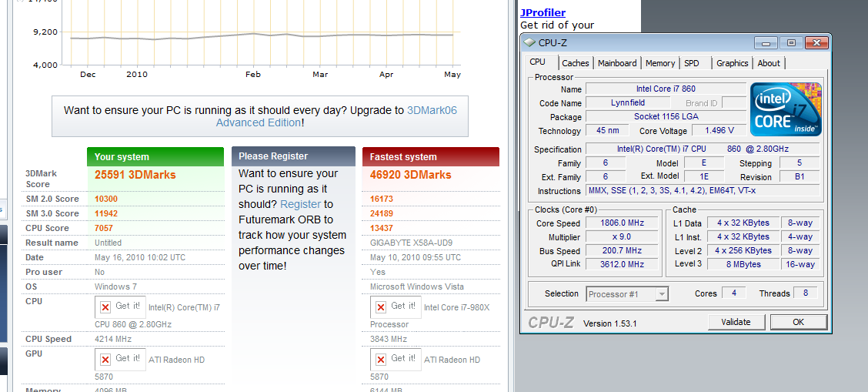The image size is (868, 392).
Task: Open the Register link in Please Register panel
Action: tap(301, 204)
